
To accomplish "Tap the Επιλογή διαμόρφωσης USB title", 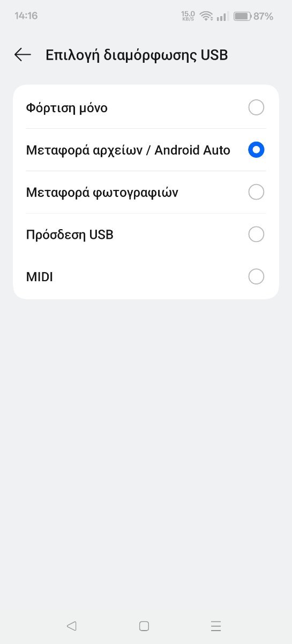I will (x=137, y=55).
